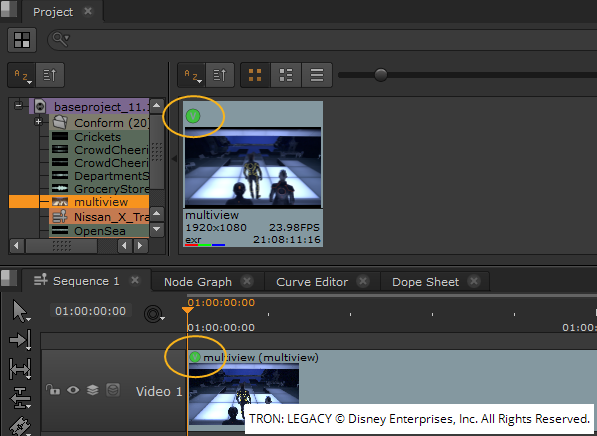Open the A-Z sort menu in the bin view
This screenshot has height=436, width=597.
tap(192, 75)
